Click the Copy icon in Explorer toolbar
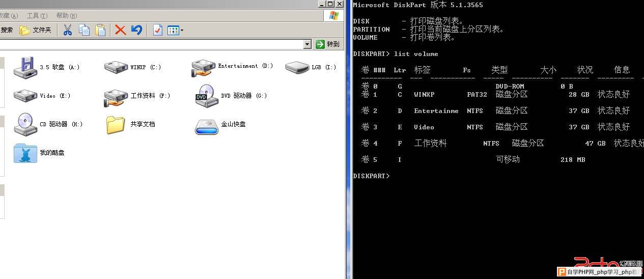This screenshot has width=644, height=279. coord(84,30)
